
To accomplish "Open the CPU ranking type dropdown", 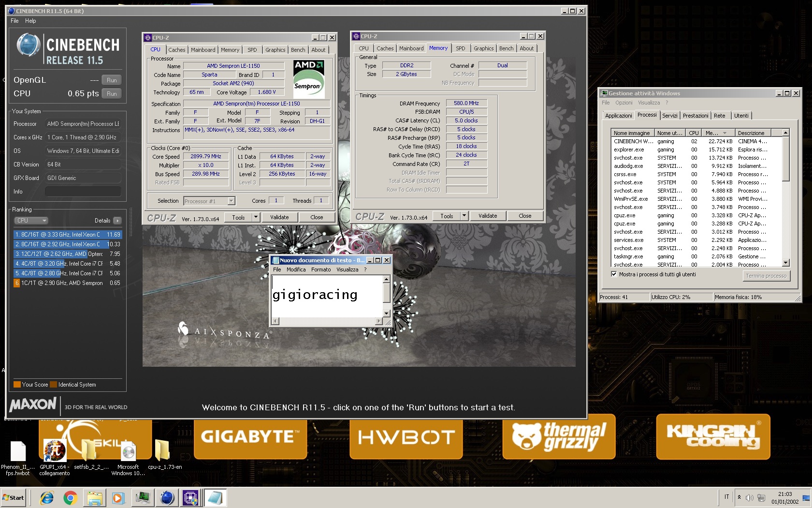I will pyautogui.click(x=31, y=221).
